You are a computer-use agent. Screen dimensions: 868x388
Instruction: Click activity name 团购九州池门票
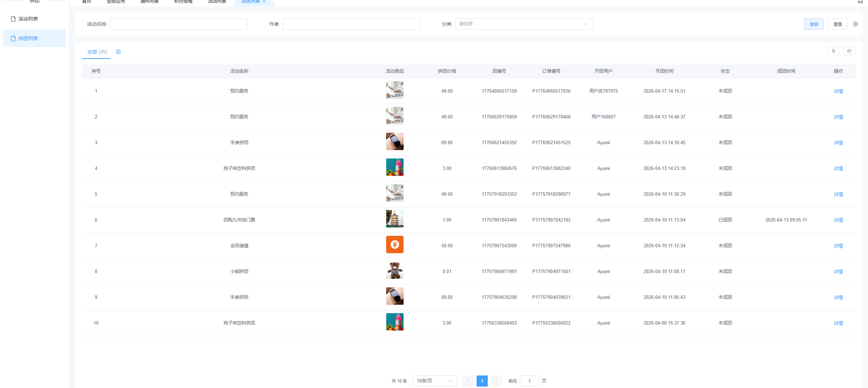(239, 220)
